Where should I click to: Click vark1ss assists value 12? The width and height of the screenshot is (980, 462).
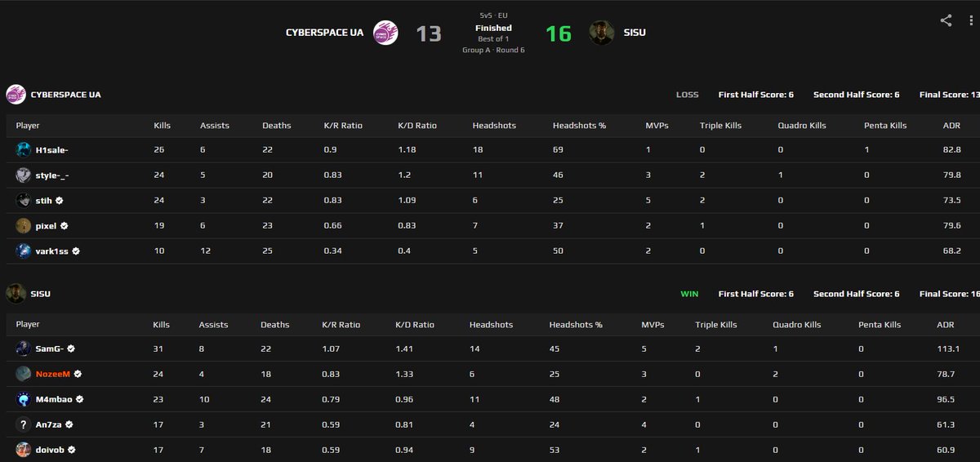pos(205,251)
